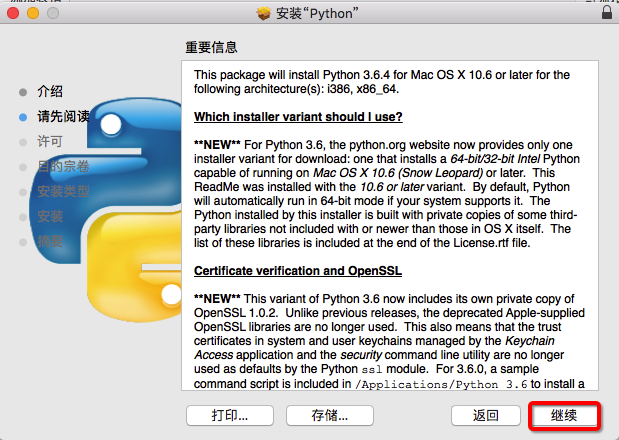Click the monospace "ssl" word
The image size is (619, 440).
372,369
